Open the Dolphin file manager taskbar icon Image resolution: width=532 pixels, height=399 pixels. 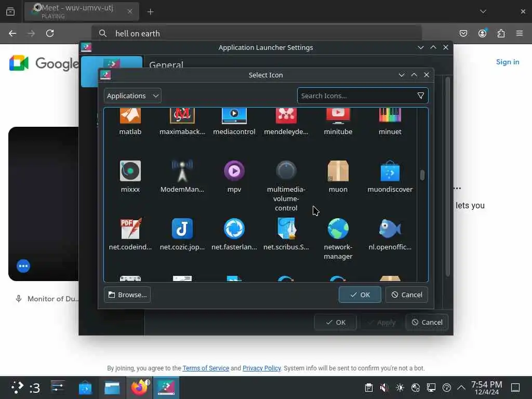(x=112, y=388)
